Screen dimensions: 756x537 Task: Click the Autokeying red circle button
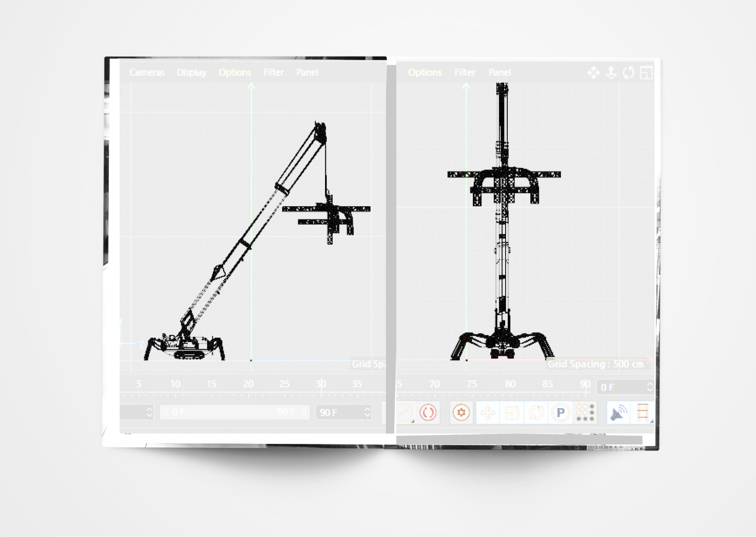428,412
